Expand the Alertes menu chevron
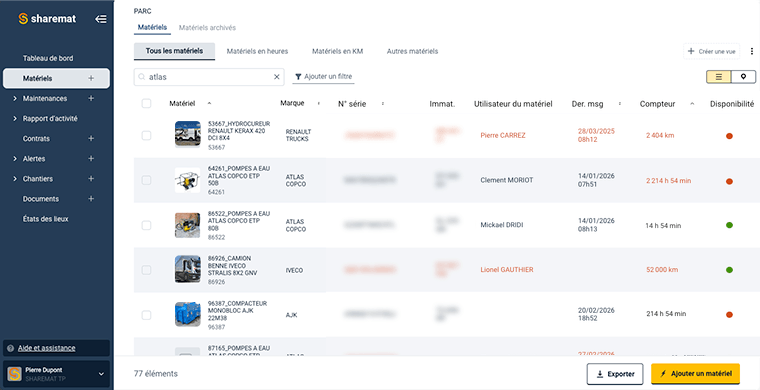 point(15,158)
